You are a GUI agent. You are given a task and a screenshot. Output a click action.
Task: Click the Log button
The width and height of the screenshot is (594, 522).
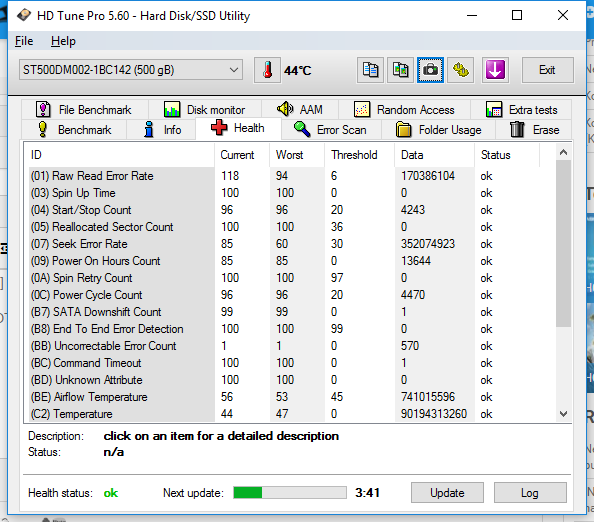530,492
